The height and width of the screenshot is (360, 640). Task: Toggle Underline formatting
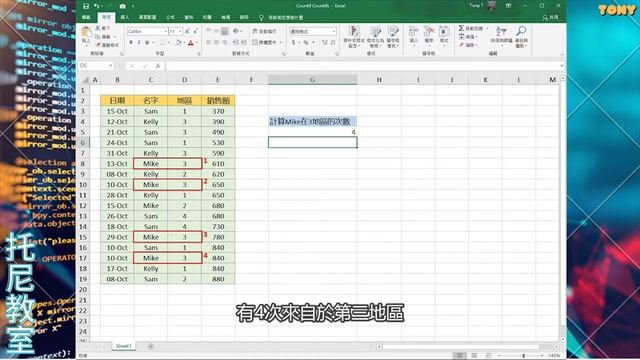coord(147,42)
